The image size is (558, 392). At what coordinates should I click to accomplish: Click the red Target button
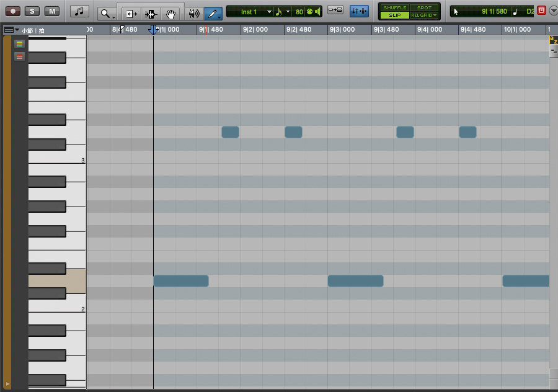[x=541, y=11]
